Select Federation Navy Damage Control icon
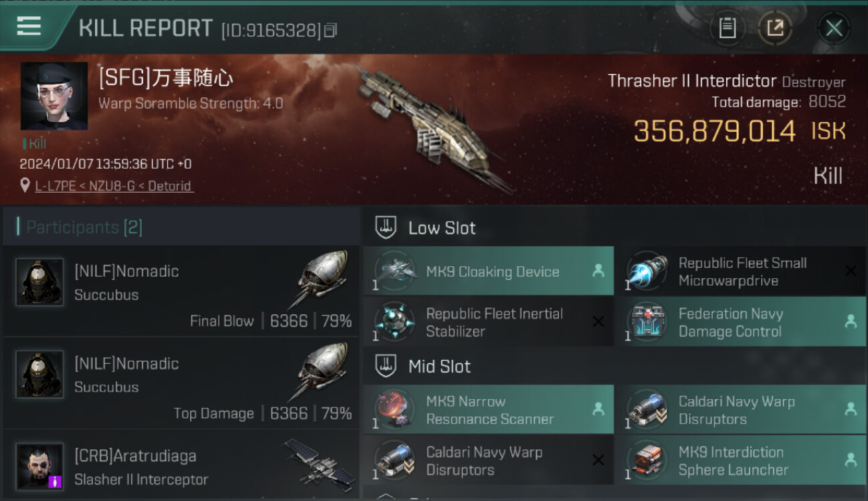The height and width of the screenshot is (501, 868). [648, 321]
